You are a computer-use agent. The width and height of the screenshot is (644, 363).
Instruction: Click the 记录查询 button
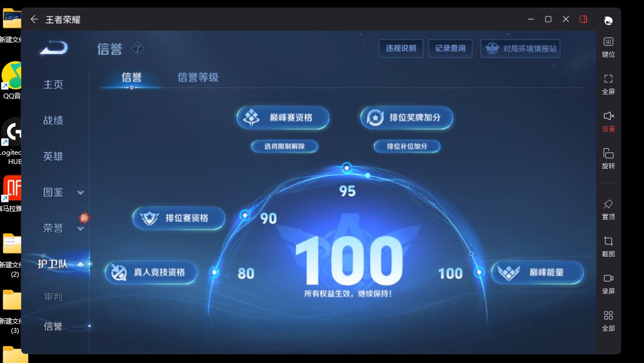coord(450,48)
